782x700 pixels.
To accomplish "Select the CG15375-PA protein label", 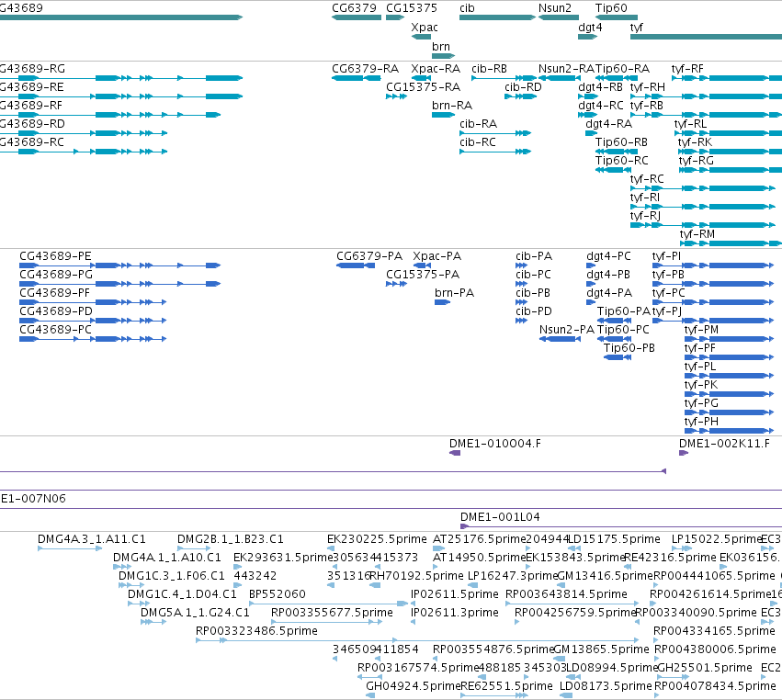I will pos(423,275).
